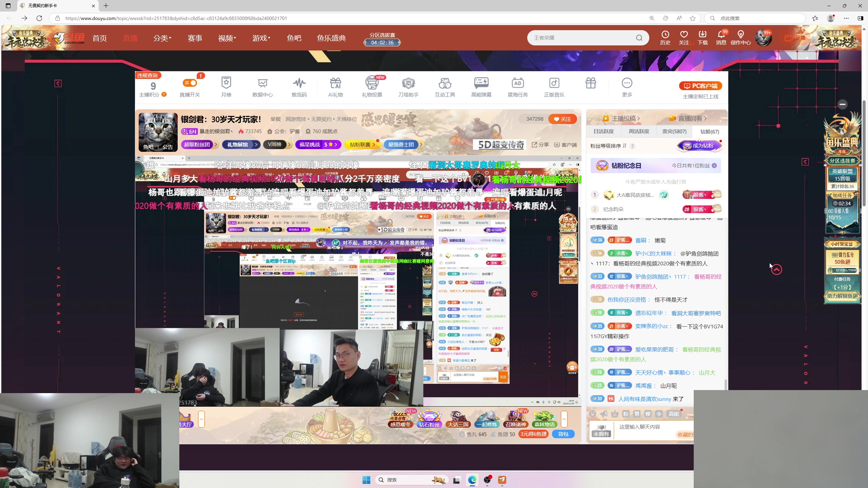Click the 令 icon in chat toolbar
868x488 pixels.
click(659, 414)
